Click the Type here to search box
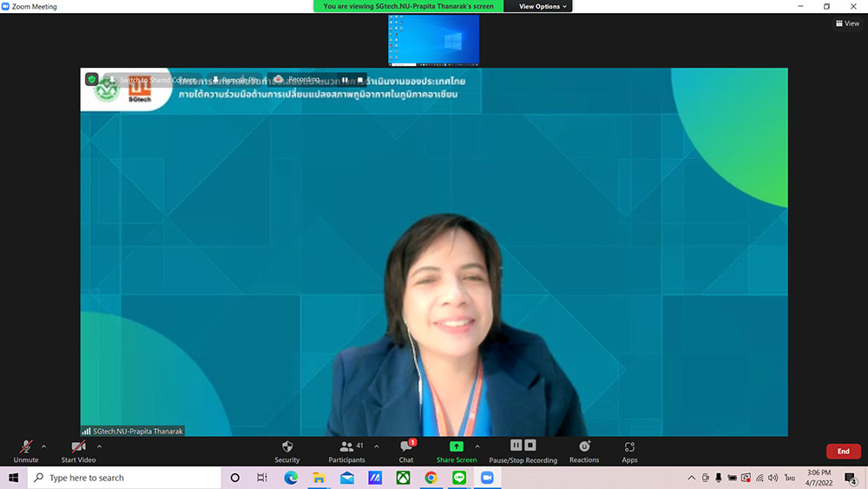The image size is (868, 489). click(x=124, y=478)
